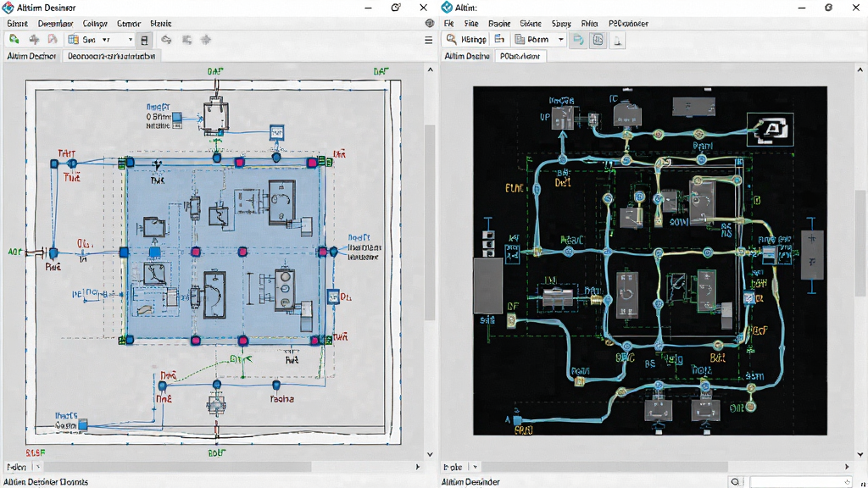Viewport: 868px width, 488px height.
Task: Click the gray curved-arrow icon in left toolbar
Action: (x=166, y=40)
